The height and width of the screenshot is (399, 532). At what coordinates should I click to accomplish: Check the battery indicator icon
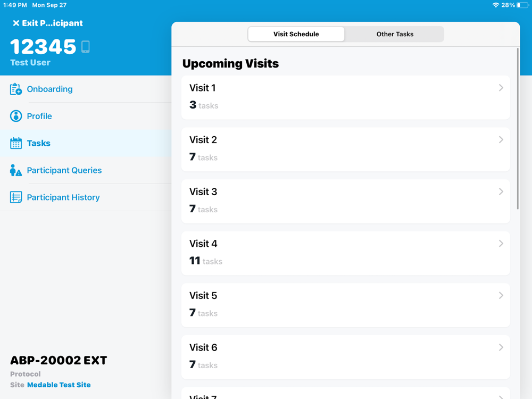(522, 5)
